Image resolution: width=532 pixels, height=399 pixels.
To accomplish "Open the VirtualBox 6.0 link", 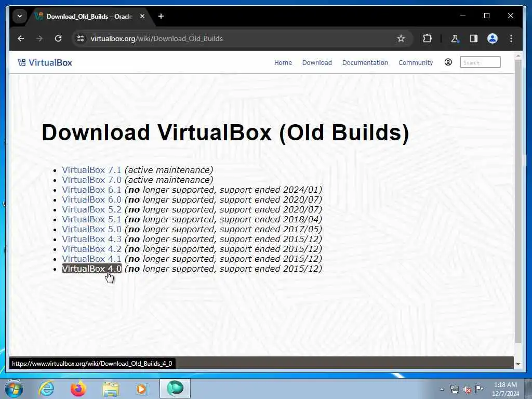I will [x=91, y=199].
